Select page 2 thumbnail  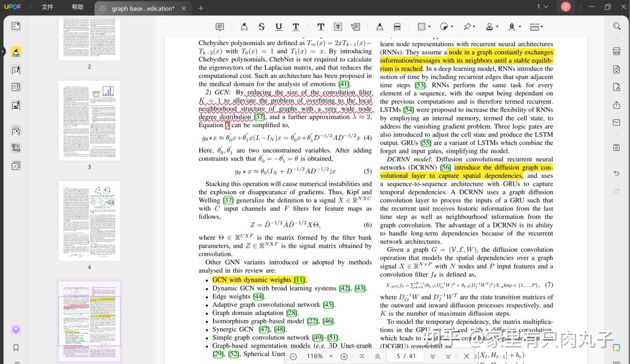pos(89,39)
